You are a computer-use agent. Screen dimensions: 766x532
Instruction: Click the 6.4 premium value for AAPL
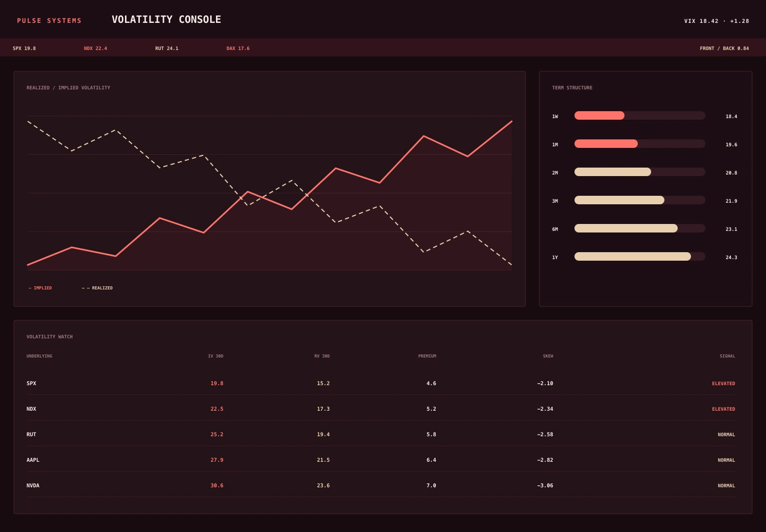tap(431, 460)
